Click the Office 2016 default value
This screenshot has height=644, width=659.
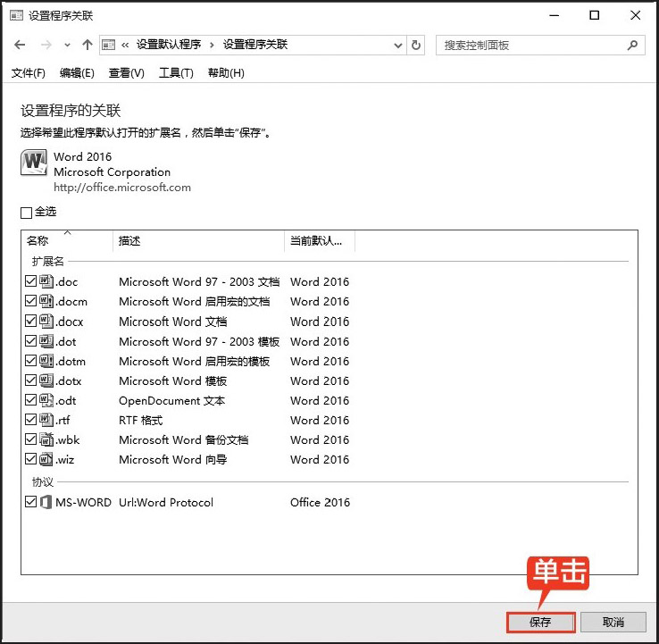(320, 502)
